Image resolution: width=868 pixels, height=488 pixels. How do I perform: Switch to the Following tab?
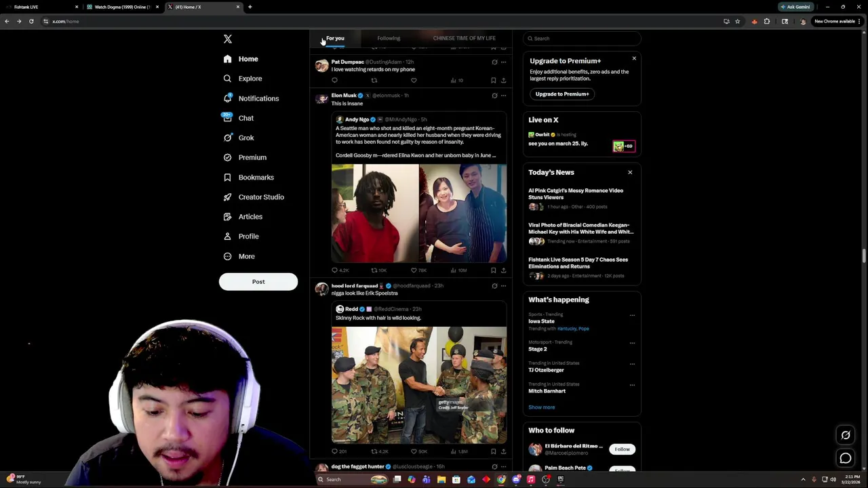coord(389,39)
